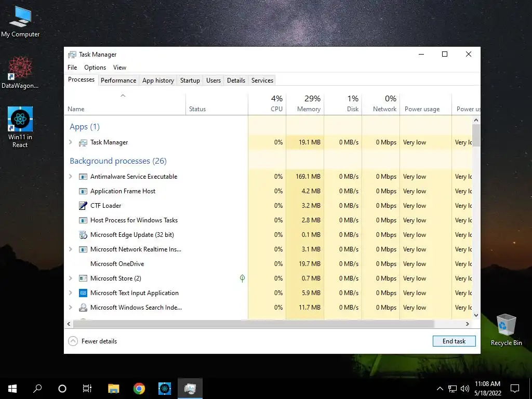Click the Task Manager taskbar button
This screenshot has width=532, height=399.
coord(190,389)
